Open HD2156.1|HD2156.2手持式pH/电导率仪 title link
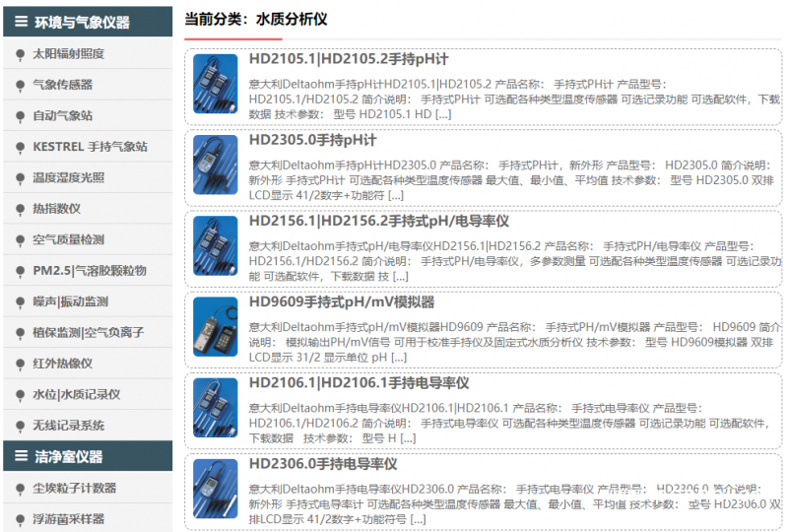Image resolution: width=788 pixels, height=532 pixels. (x=378, y=221)
